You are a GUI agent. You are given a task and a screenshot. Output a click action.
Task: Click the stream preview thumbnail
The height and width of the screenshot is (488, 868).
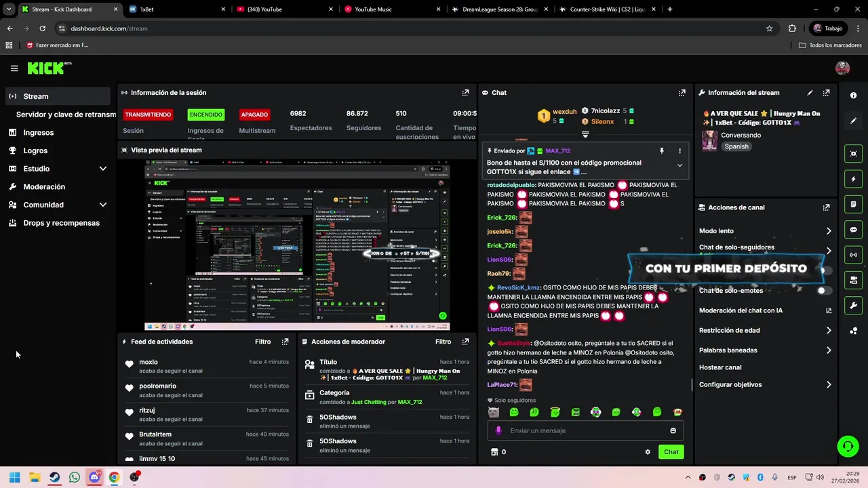click(x=297, y=245)
